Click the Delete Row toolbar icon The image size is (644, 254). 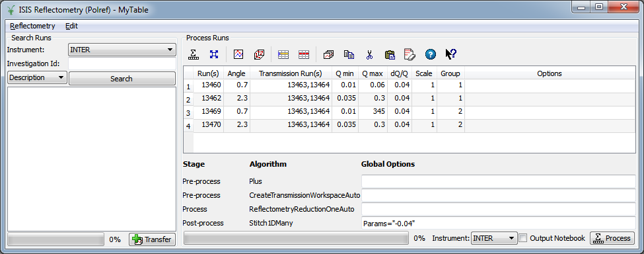pos(304,54)
